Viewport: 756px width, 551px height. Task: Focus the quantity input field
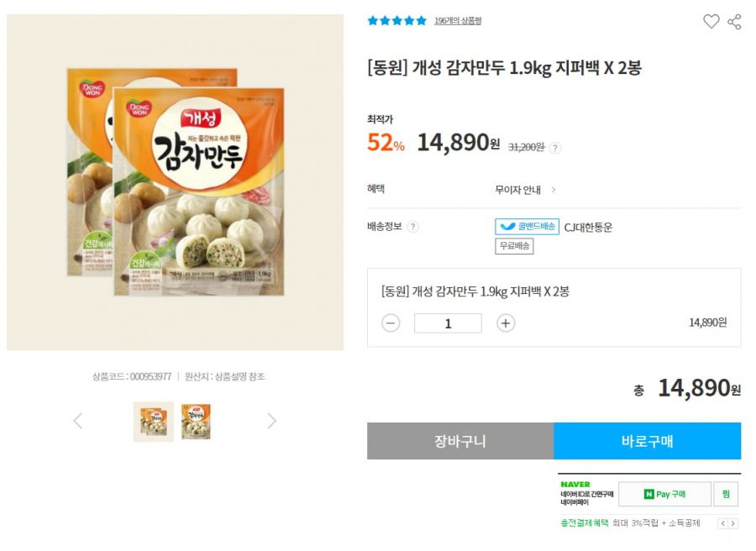coord(448,323)
